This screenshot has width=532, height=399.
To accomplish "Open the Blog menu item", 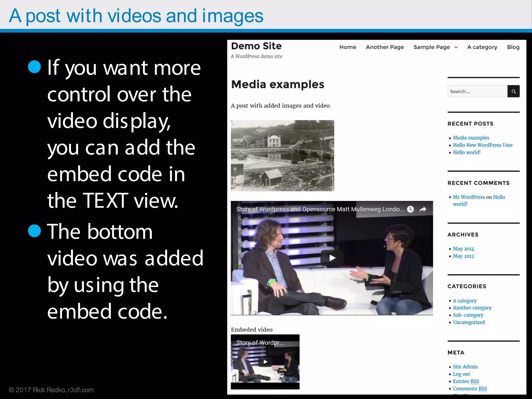I will 513,47.
